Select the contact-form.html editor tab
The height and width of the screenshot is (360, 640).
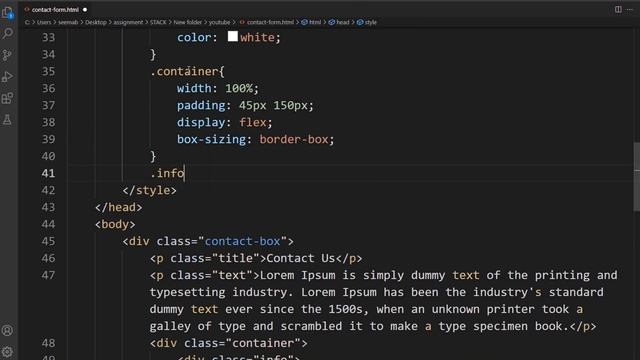(55, 9)
